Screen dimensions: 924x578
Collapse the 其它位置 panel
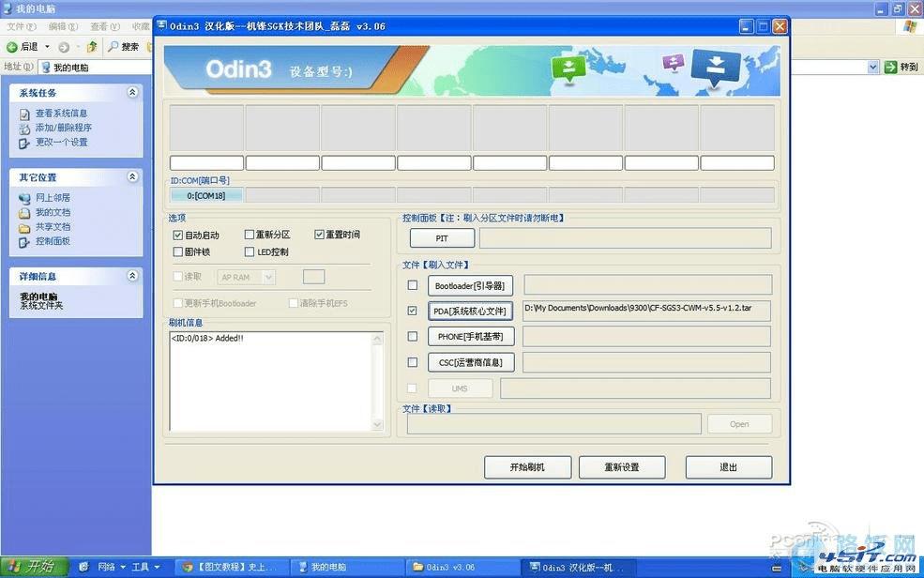(132, 176)
